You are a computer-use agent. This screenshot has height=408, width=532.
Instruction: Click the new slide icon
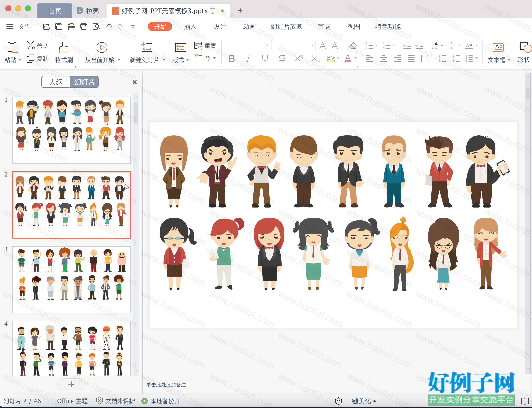tap(147, 47)
